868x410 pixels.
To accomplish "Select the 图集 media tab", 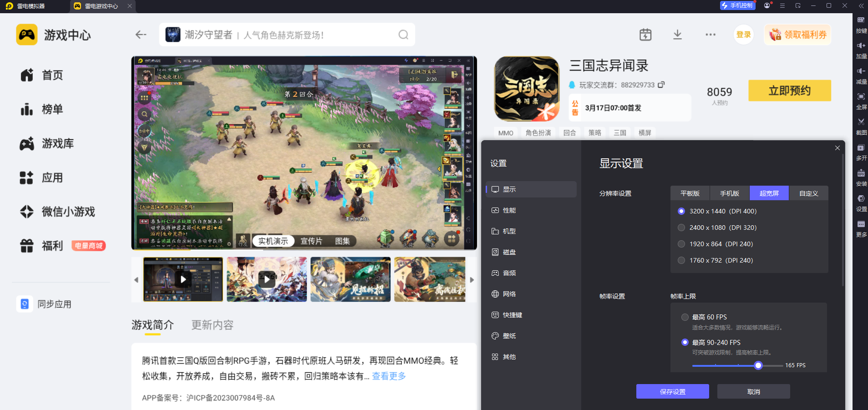I will point(343,241).
